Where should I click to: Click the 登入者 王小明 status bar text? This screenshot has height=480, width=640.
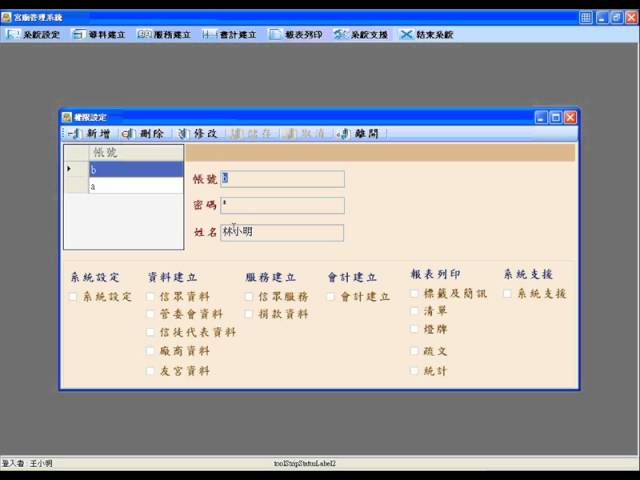[x=27, y=464]
